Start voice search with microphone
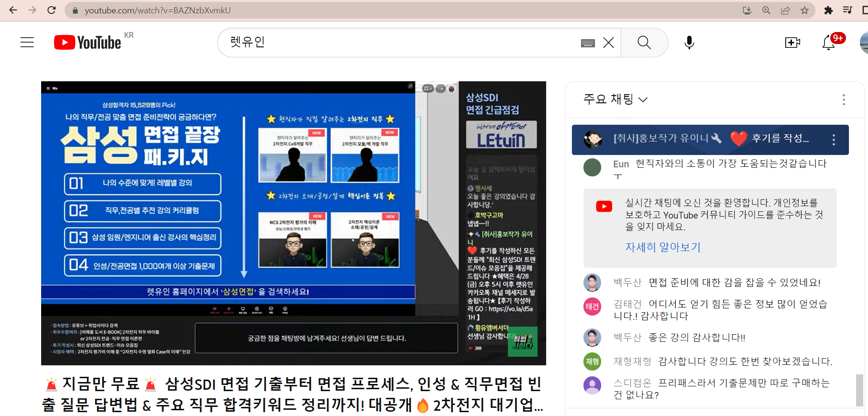The width and height of the screenshot is (868, 416). click(689, 43)
